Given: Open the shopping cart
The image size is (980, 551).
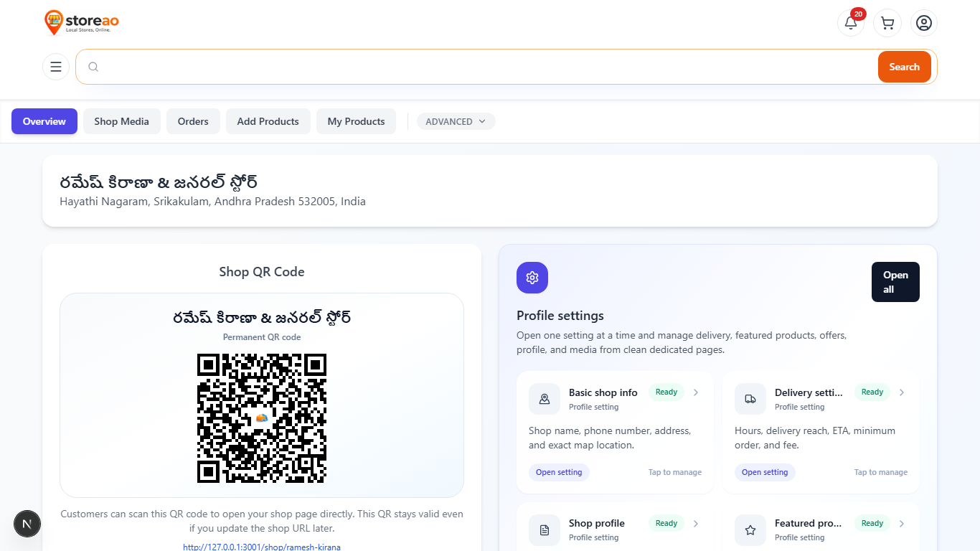Looking at the screenshot, I should [x=887, y=23].
